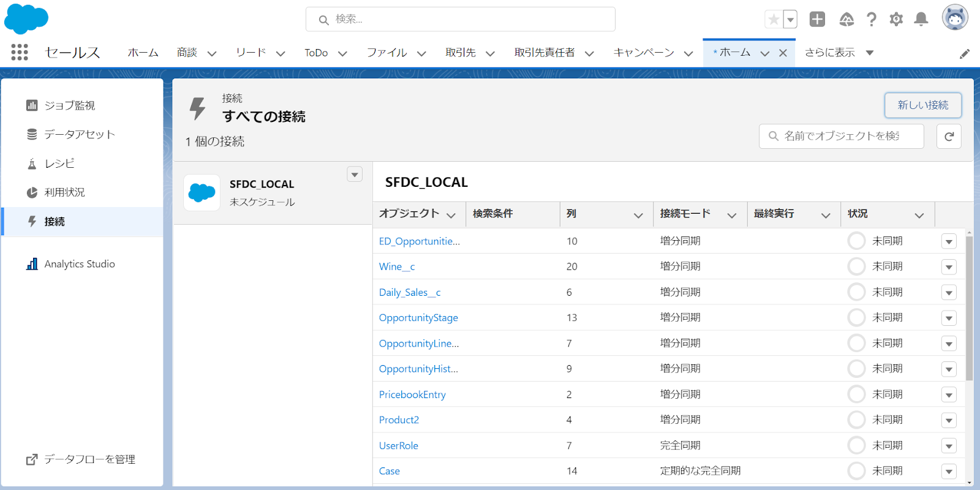The width and height of the screenshot is (980, 490).
Task: Open row actions for Case
Action: pyautogui.click(x=949, y=471)
